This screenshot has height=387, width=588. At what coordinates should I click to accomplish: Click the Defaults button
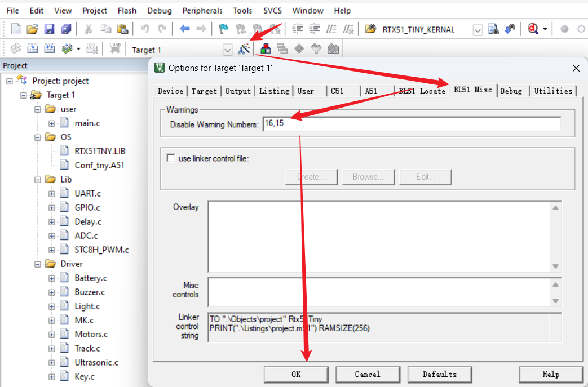click(440, 374)
